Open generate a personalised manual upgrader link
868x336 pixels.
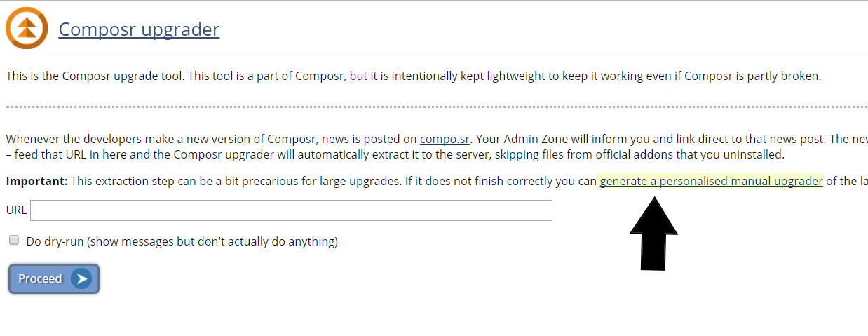click(710, 182)
